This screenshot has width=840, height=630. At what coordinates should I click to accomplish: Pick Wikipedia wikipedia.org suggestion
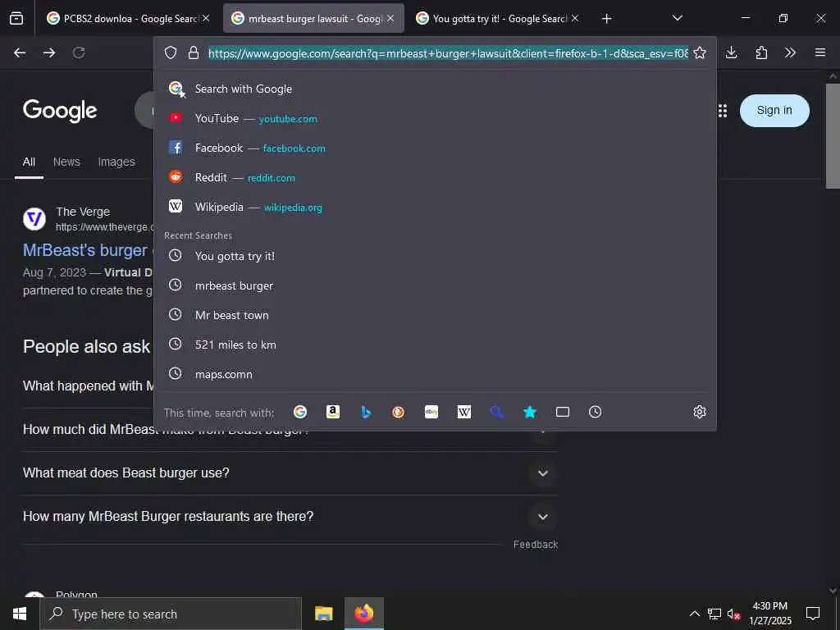point(435,207)
